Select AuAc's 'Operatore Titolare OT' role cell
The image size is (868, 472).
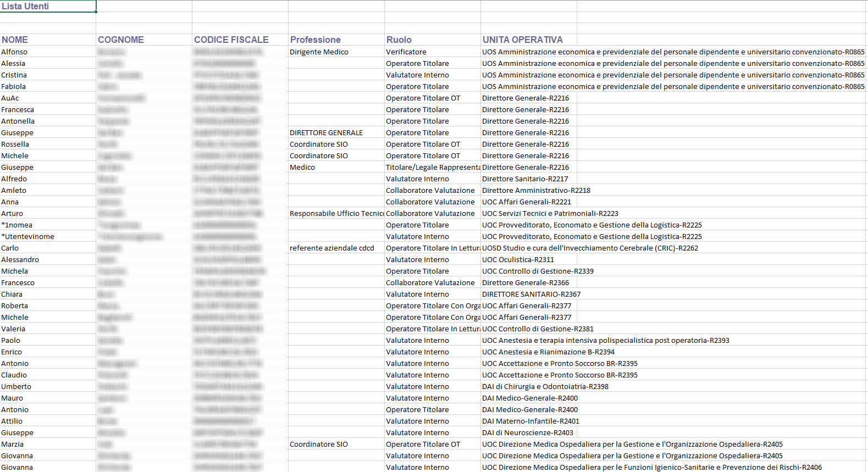point(433,98)
